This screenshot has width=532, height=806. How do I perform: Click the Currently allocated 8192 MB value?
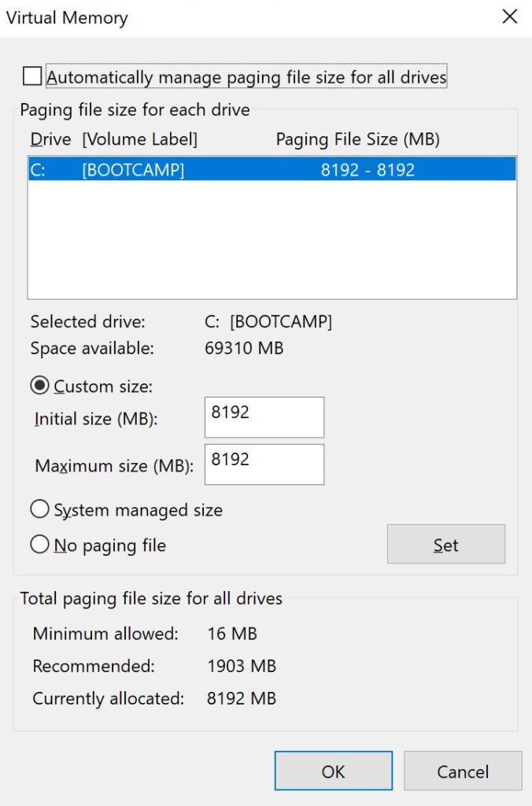242,698
